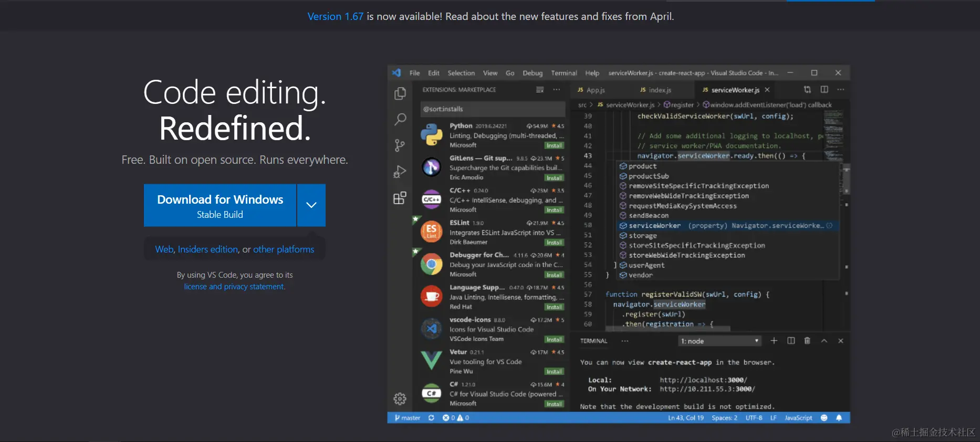Split the editor with the split icon
This screenshot has width=980, height=442.
(825, 90)
